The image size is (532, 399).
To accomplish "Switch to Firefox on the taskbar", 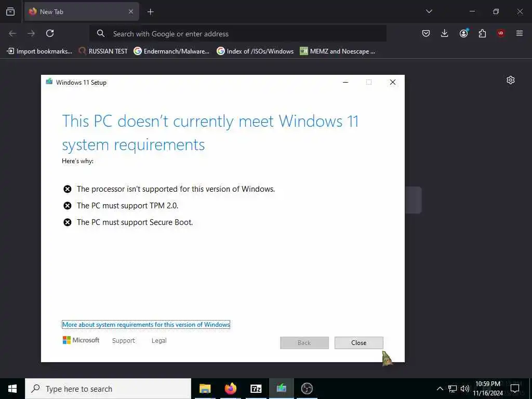I will click(230, 389).
